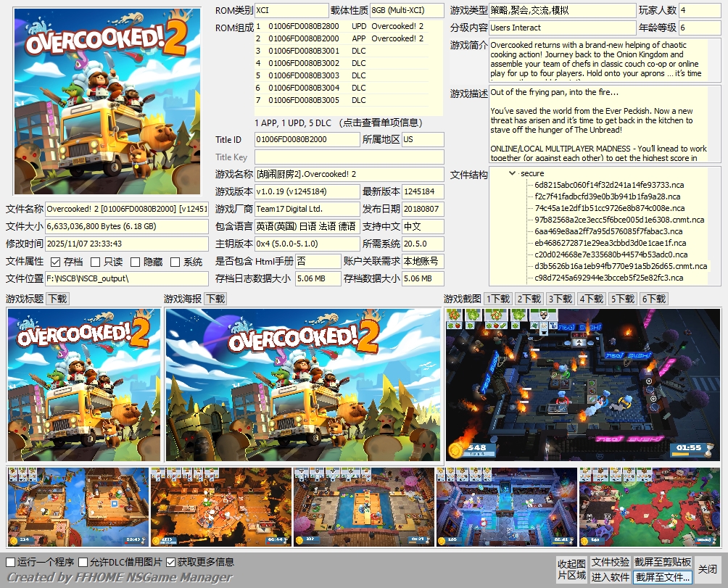Download screenshot 6 with 6下載 button
728x588 pixels.
coord(654,299)
